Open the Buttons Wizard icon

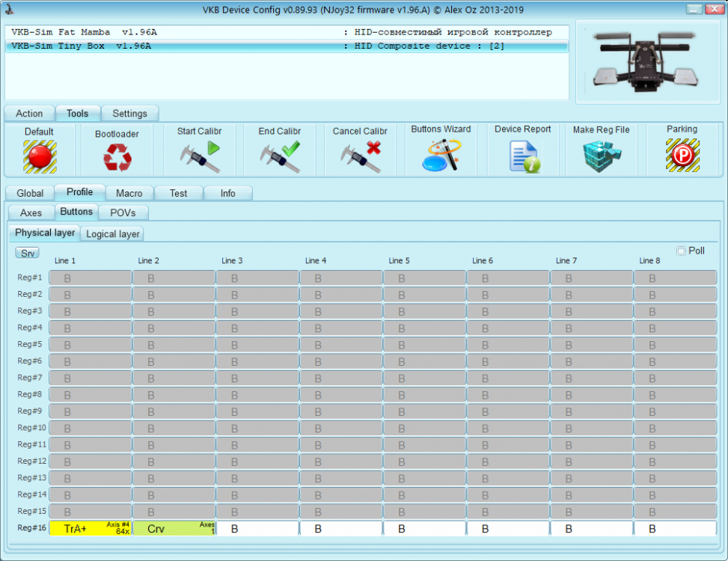point(441,156)
